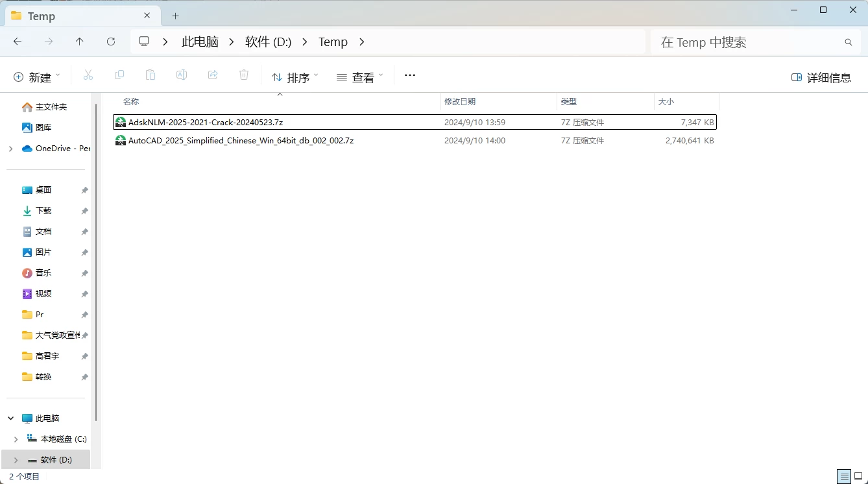
Task: Unpin 文档 via its pin icon
Action: tap(84, 232)
